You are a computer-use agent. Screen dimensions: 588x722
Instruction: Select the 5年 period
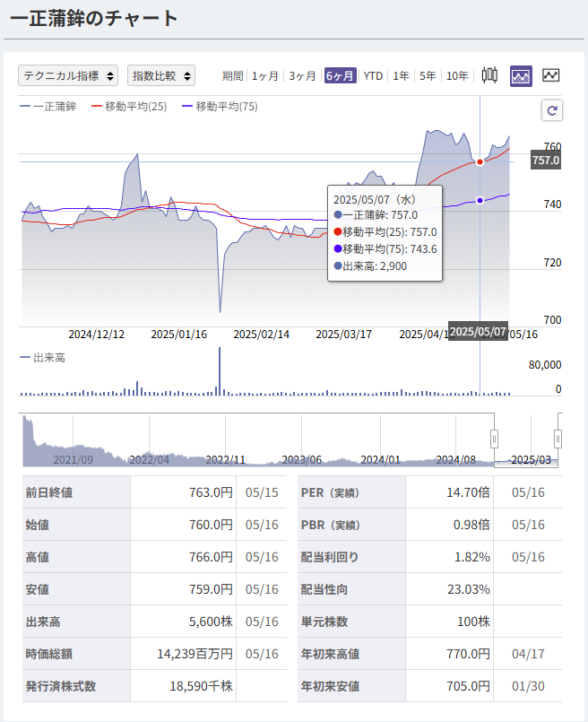[x=428, y=76]
